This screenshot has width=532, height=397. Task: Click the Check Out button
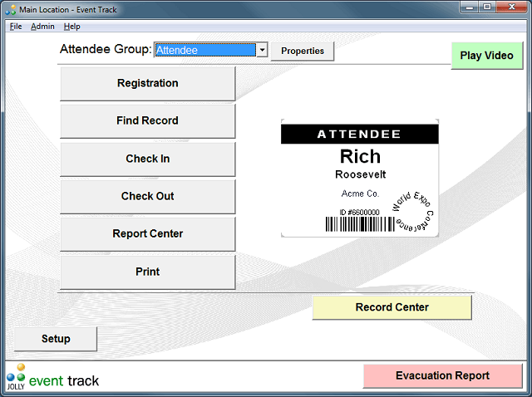148,197
